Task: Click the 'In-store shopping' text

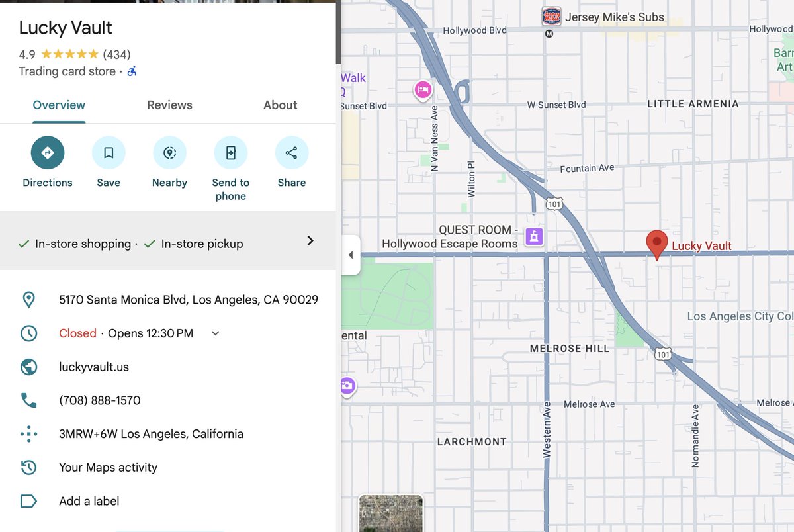Action: click(83, 244)
